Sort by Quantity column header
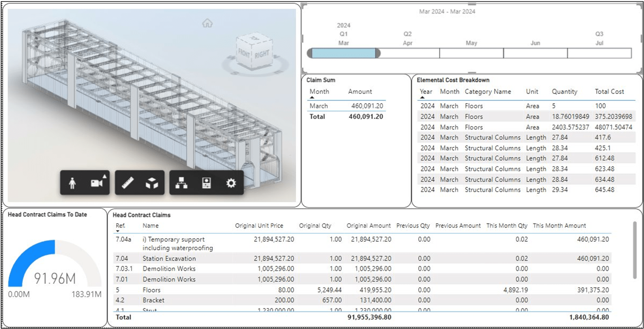Screen dimensions: 644x329 [564, 92]
